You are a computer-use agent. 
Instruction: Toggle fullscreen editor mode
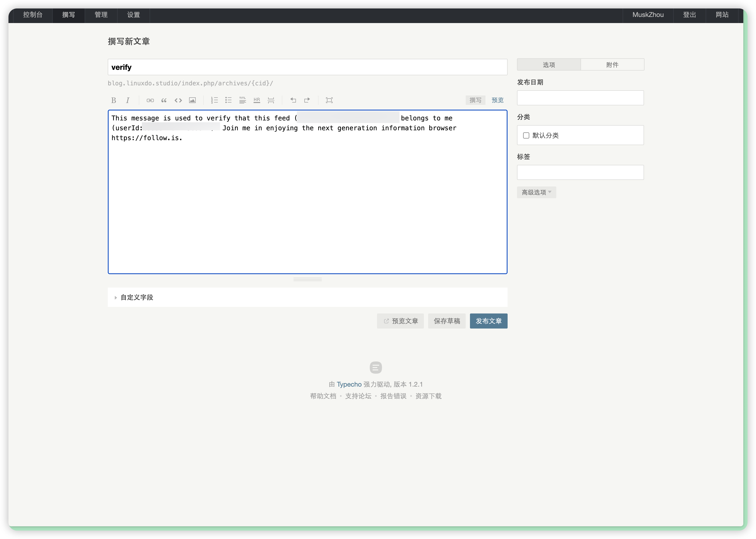click(x=329, y=100)
